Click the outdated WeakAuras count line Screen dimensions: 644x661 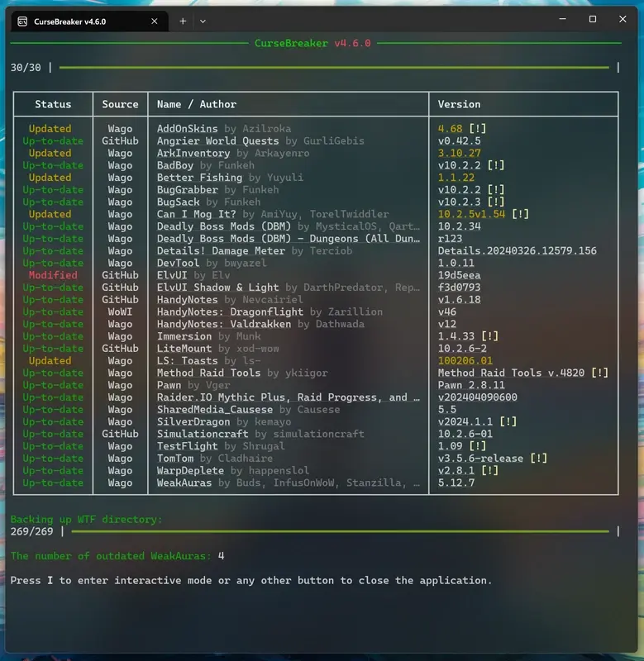tap(117, 556)
